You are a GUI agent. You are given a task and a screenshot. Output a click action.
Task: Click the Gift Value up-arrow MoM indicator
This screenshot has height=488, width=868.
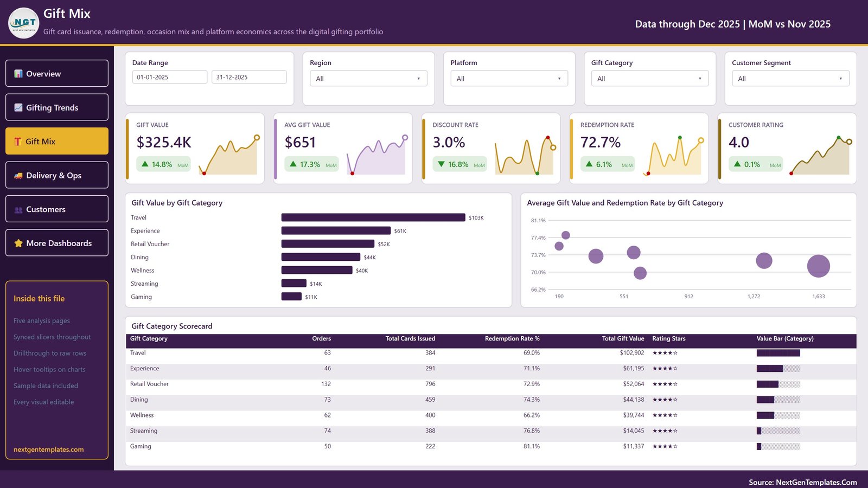[x=145, y=164]
